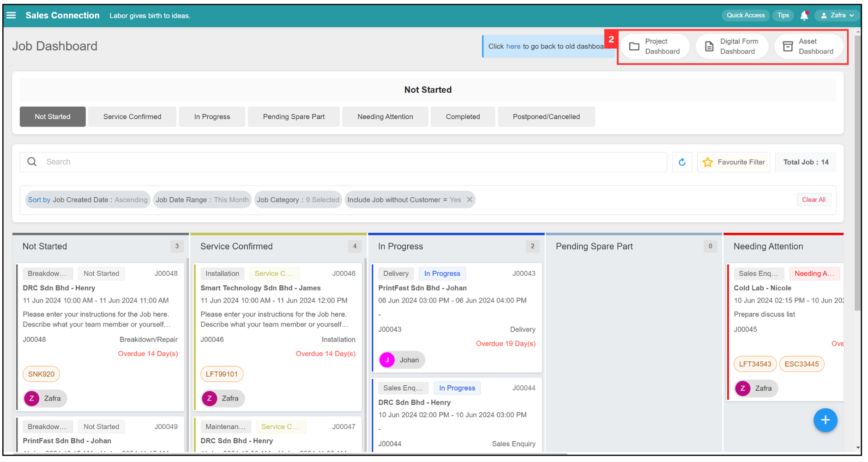Click Zafra avatar on Cold Lab card

(742, 388)
